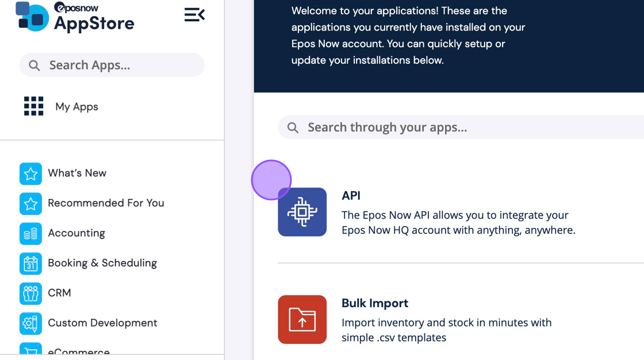Open the API app title link
The height and width of the screenshot is (360, 644).
pos(351,196)
